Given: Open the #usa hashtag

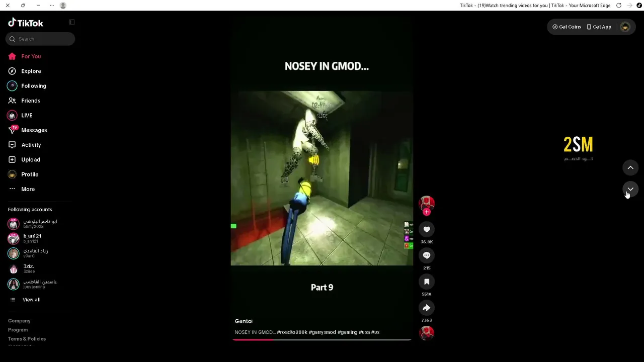Looking at the screenshot, I should [364, 332].
